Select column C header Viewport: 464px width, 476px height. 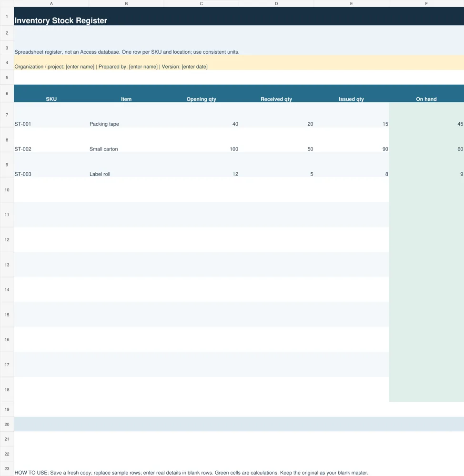tap(201, 4)
